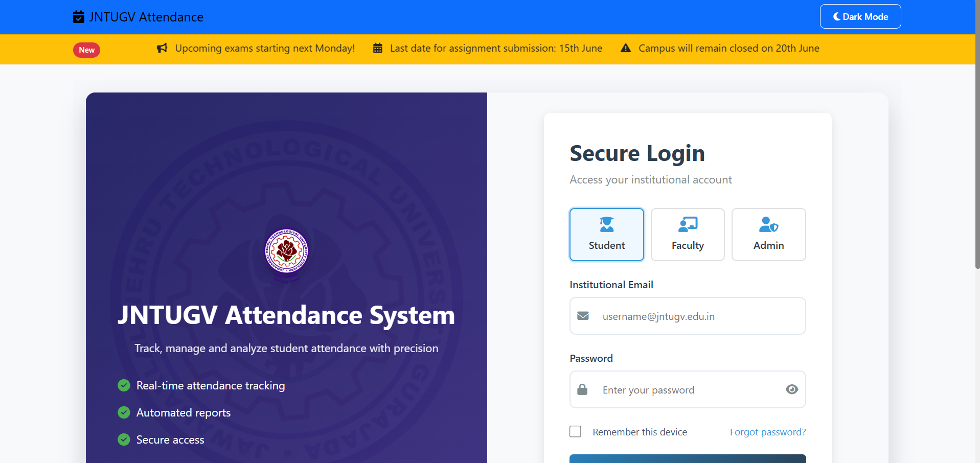Select the Faculty role tab
The image size is (980, 463).
[x=688, y=235]
